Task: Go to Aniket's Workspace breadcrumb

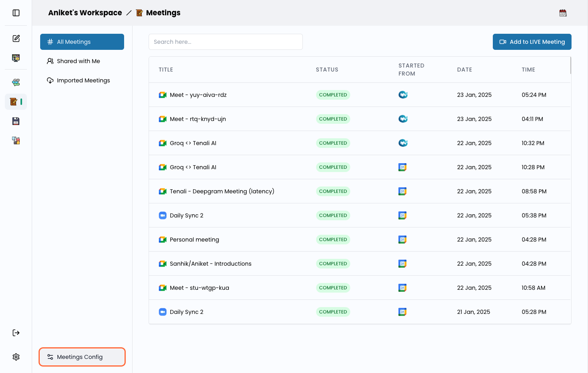Action: pos(85,13)
